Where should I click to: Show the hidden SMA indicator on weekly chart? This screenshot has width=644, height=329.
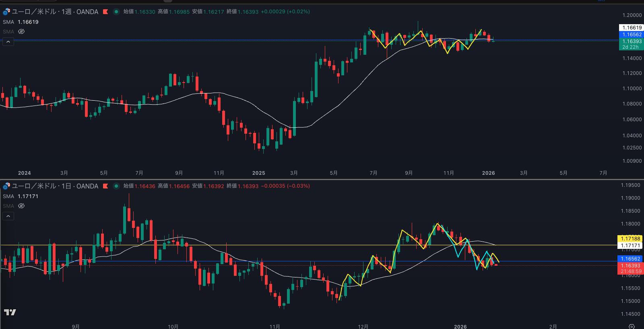tap(21, 31)
